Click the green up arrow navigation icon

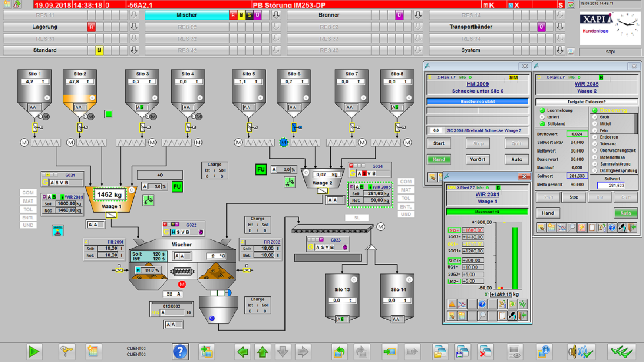click(263, 352)
